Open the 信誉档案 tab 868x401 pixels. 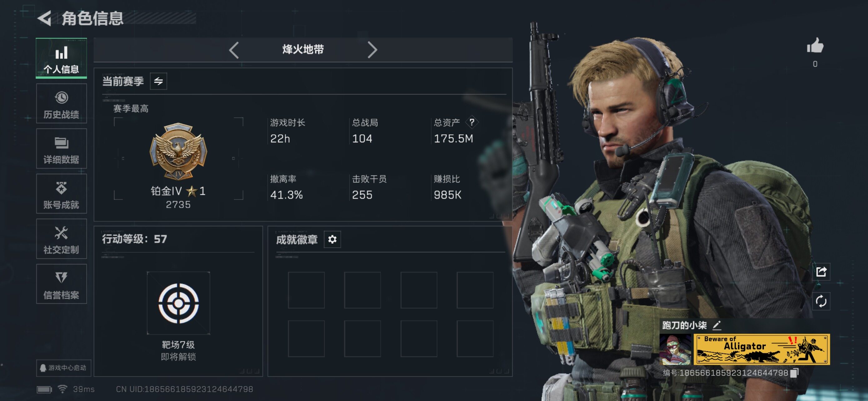(61, 284)
